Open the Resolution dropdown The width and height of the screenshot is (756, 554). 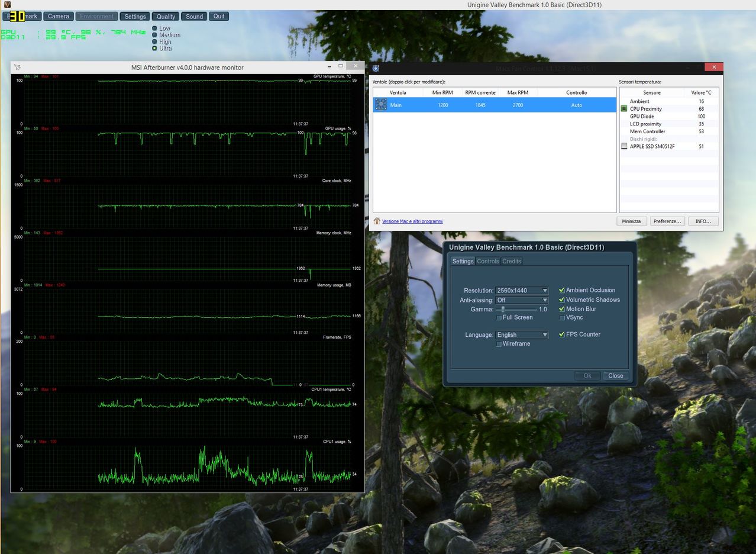click(x=522, y=291)
